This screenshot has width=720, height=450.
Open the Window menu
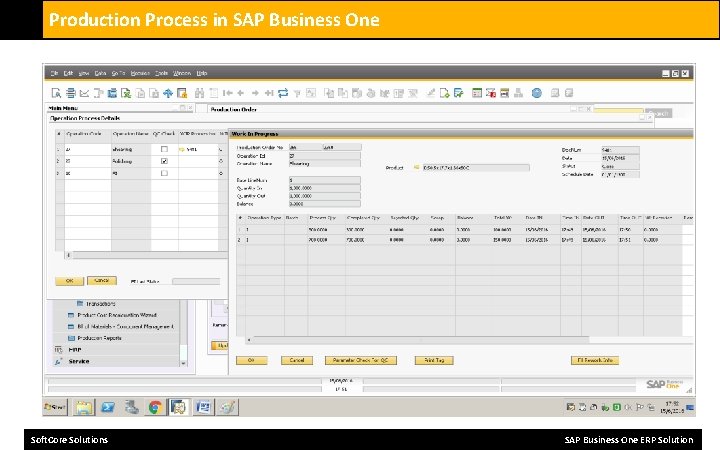click(x=182, y=73)
